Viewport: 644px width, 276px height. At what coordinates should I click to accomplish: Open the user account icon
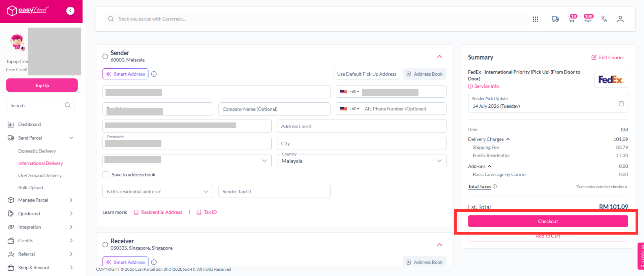pos(620,19)
